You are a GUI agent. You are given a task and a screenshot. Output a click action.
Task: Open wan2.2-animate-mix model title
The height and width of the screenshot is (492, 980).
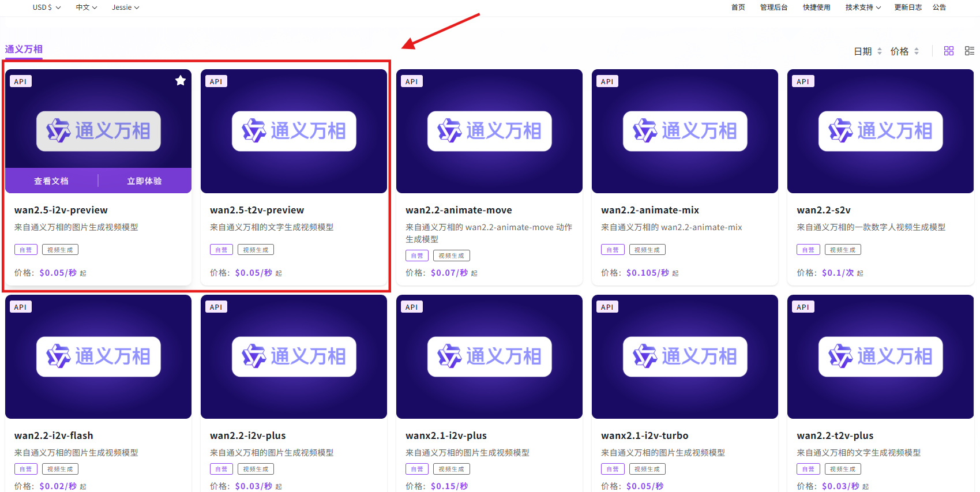click(650, 210)
